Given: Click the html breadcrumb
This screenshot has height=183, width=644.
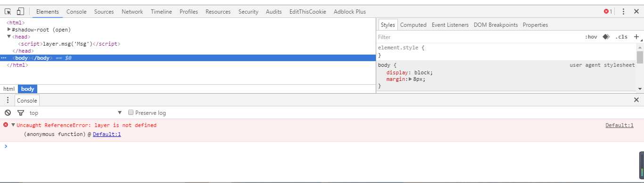Looking at the screenshot, I should 9,89.
